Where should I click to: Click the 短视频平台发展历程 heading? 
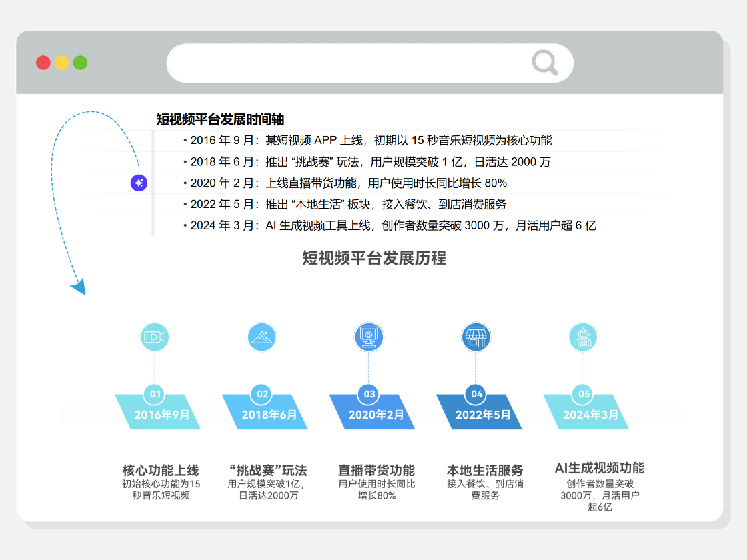pyautogui.click(x=374, y=258)
